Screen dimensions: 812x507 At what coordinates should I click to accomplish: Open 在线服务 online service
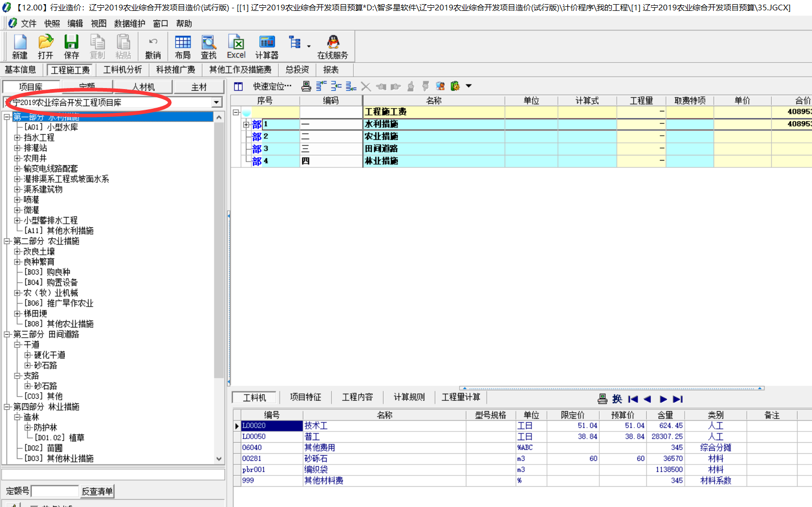(x=332, y=47)
